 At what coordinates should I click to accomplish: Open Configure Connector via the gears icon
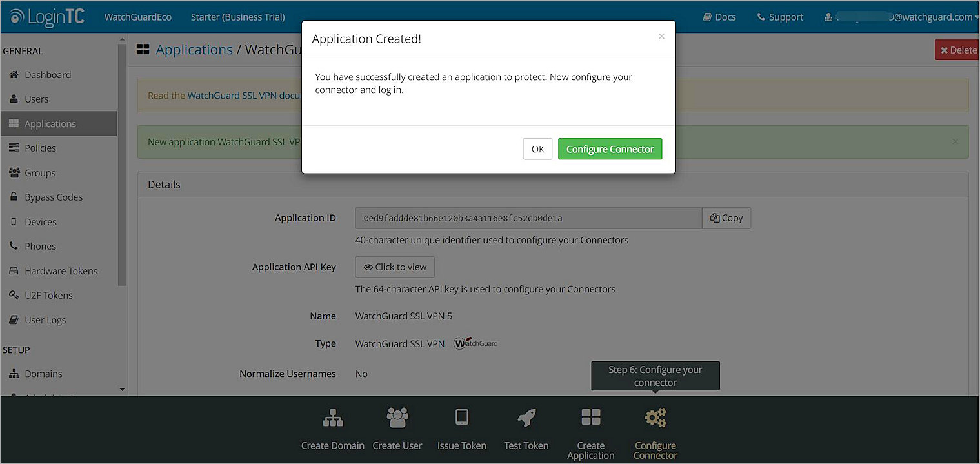click(x=655, y=417)
